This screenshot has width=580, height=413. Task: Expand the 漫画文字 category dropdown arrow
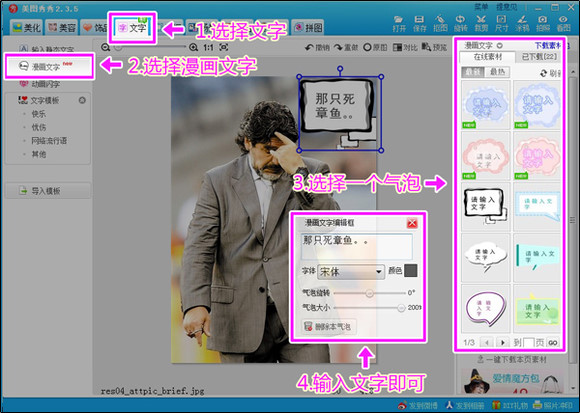click(x=500, y=46)
